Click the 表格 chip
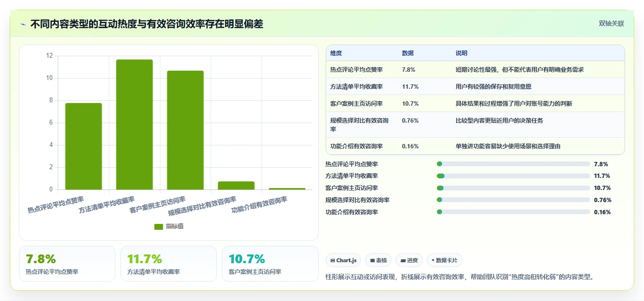The height and width of the screenshot is (301, 644). point(379,260)
